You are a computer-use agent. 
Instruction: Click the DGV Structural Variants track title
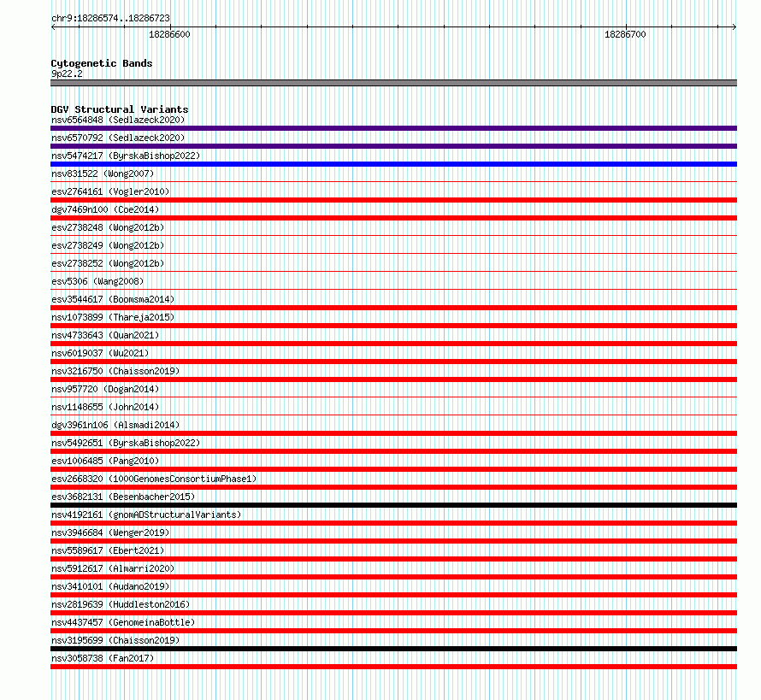pos(120,109)
